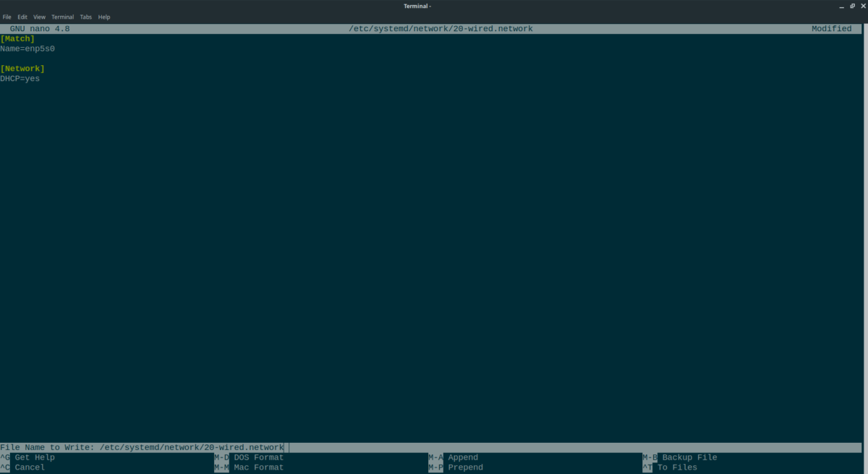Click the M-B Backup File shortcut
The width and height of the screenshot is (868, 474).
pyautogui.click(x=680, y=457)
